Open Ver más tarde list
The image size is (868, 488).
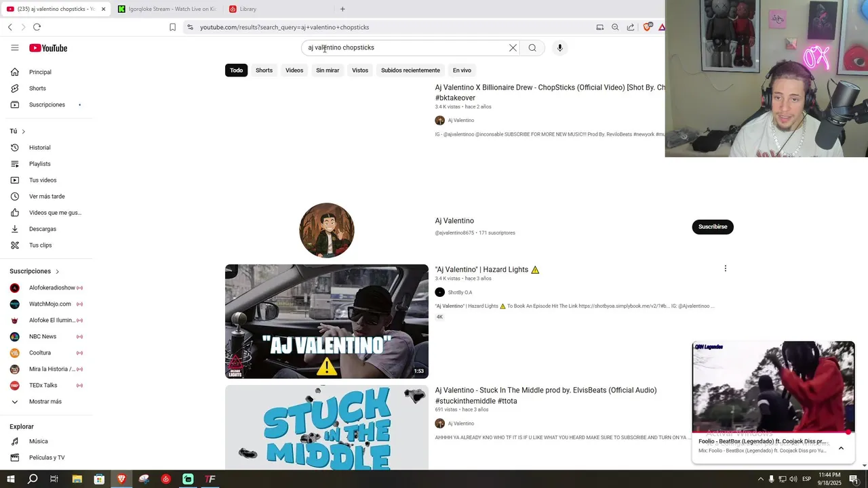point(46,197)
